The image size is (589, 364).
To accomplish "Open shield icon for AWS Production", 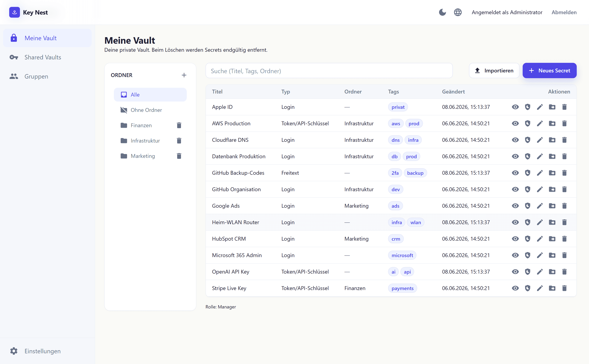I will coord(528,124).
